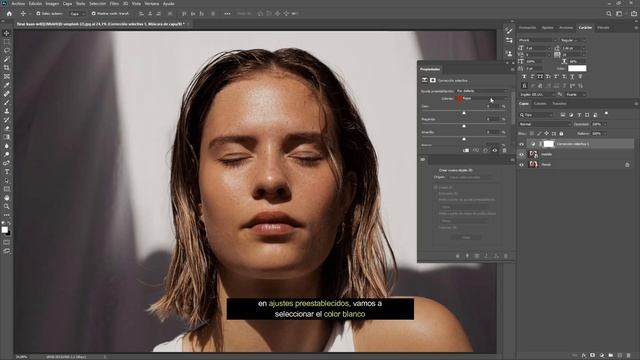Viewport: 640px width, 360px height.
Task: Toggle layer filtering switch in Capas panel
Action: tap(606, 113)
